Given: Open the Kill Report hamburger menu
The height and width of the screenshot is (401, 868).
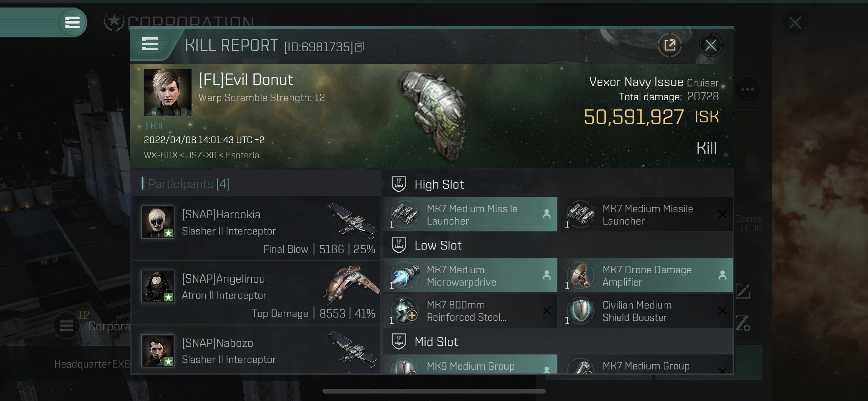Looking at the screenshot, I should click(x=150, y=44).
